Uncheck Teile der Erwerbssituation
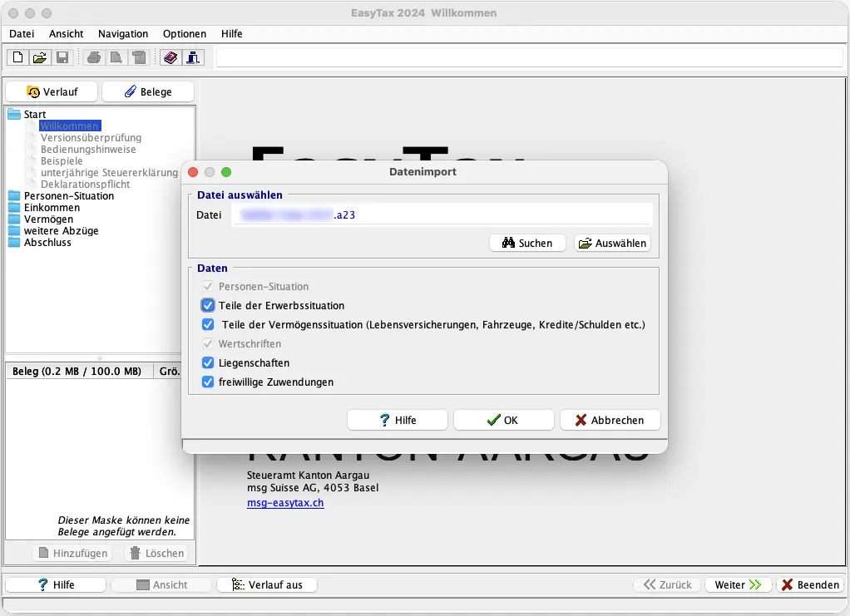Screen dimensions: 850x616 click(x=208, y=305)
